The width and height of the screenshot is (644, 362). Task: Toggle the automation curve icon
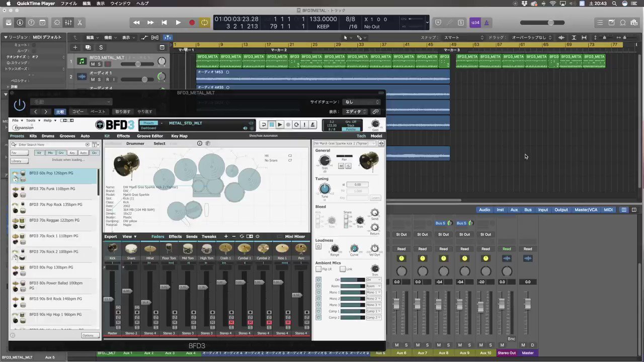coord(145,37)
